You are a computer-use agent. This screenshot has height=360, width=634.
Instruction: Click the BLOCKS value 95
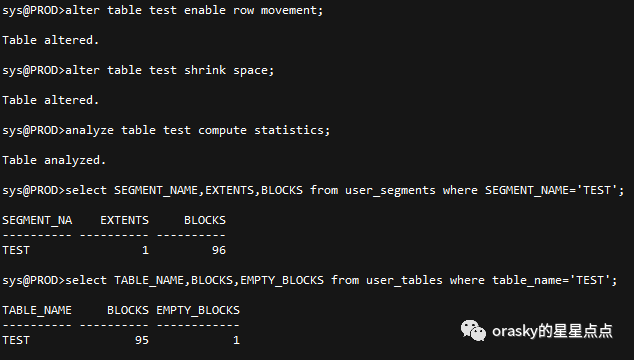pos(142,340)
